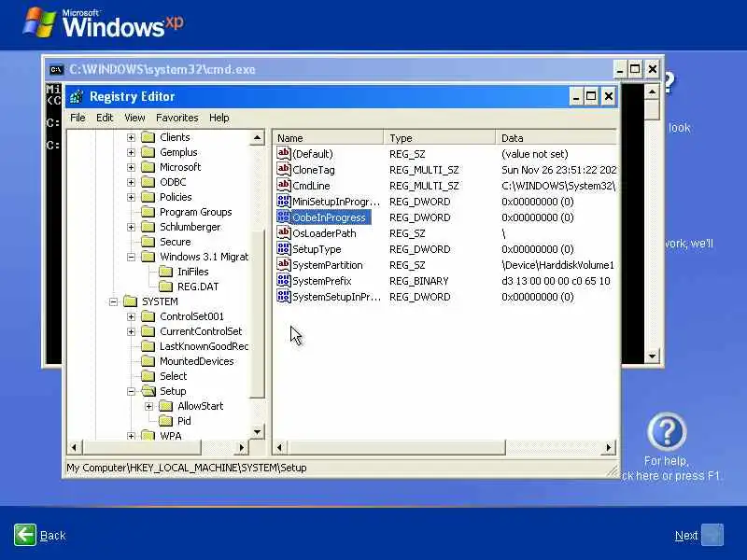The image size is (747, 560).
Task: Click the Registry Editor title bar icon
Action: 77,97
